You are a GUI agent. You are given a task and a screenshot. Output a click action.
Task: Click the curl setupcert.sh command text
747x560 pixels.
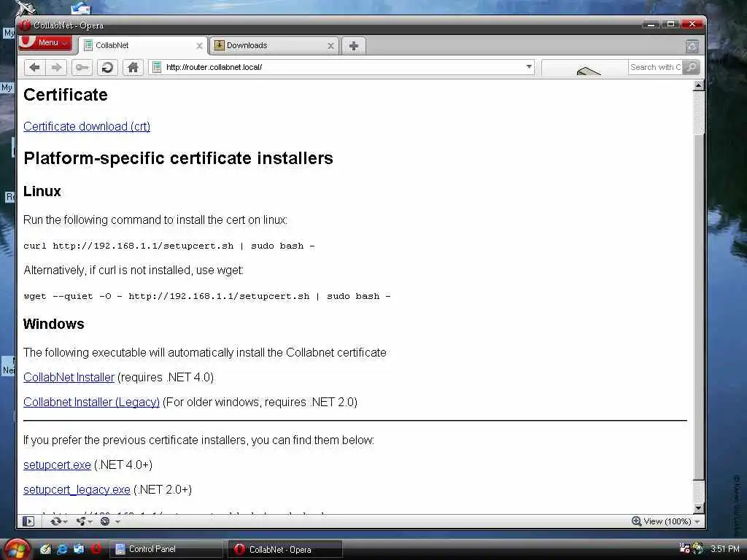(169, 246)
